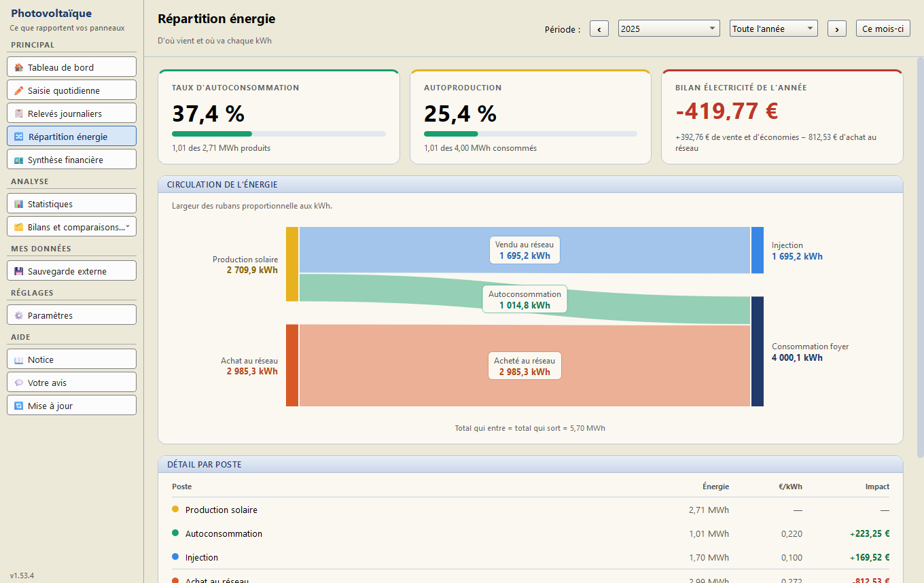Click the Production solaire row in the table

(531, 510)
